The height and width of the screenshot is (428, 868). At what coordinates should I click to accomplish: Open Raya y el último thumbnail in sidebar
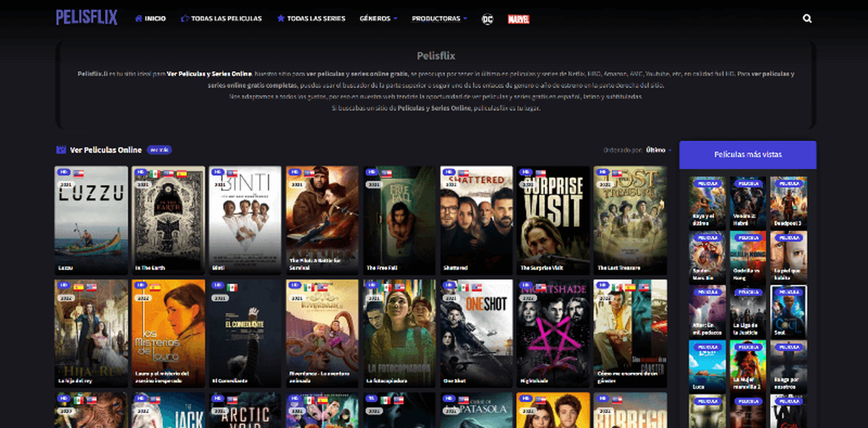[x=707, y=202]
